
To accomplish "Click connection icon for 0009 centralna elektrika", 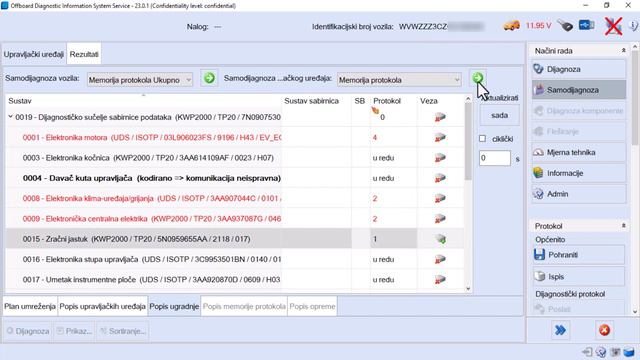I will (440, 219).
